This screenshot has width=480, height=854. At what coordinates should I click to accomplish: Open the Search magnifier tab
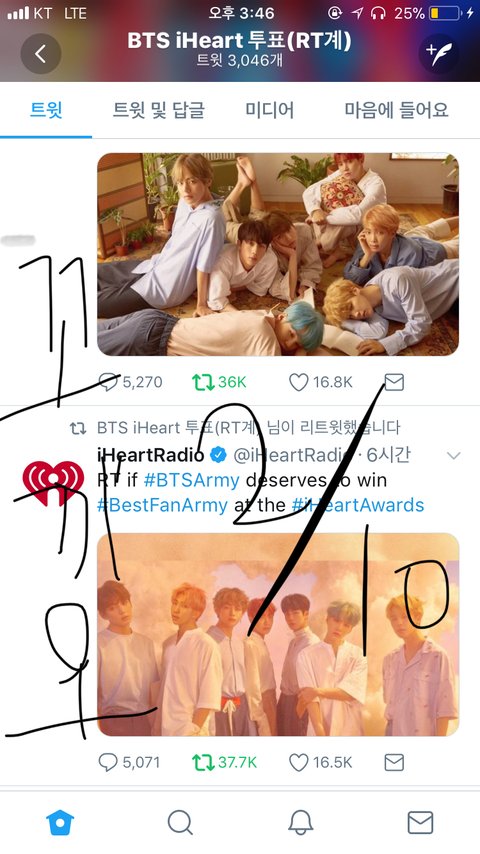(180, 822)
